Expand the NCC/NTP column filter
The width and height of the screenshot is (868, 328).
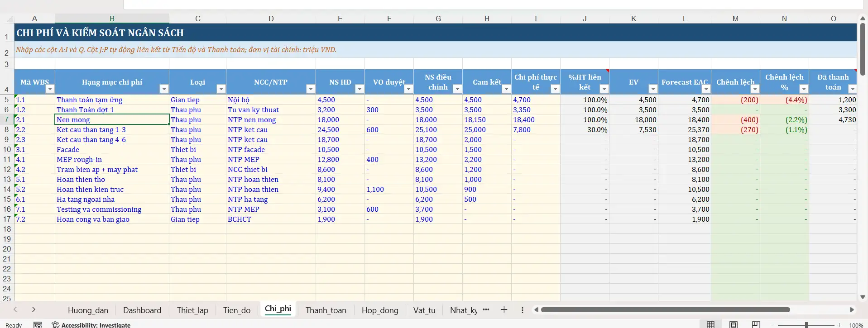click(310, 89)
